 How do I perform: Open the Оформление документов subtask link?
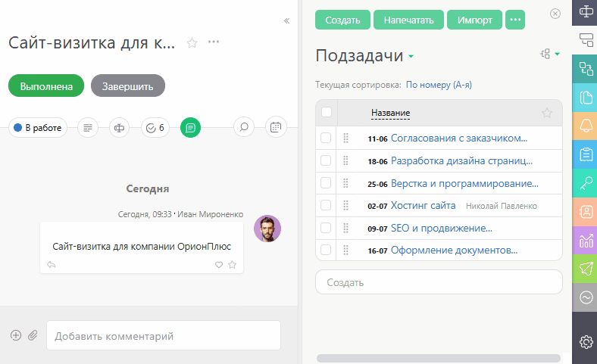[x=455, y=250]
